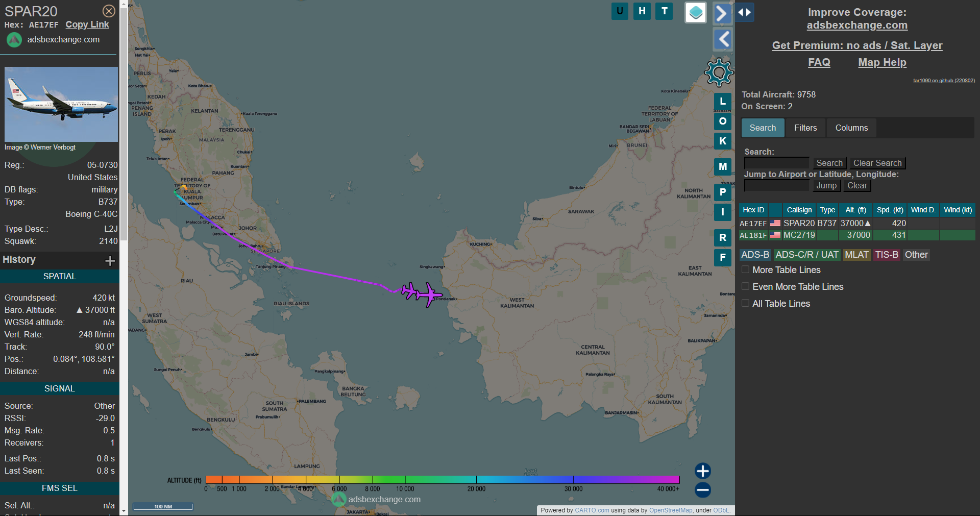This screenshot has height=516, width=980.
Task: Click the T map toggle button
Action: 664,11
